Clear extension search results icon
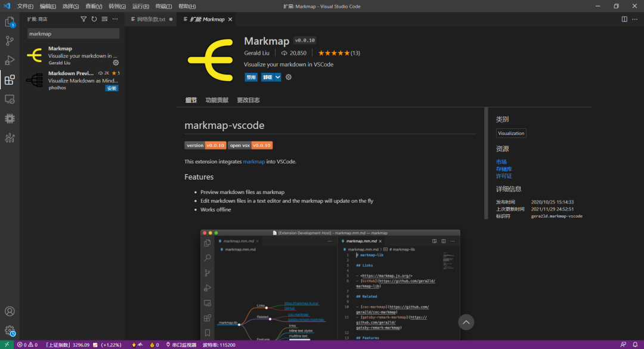Viewport: 644px width, 349px height. pyautogui.click(x=105, y=19)
